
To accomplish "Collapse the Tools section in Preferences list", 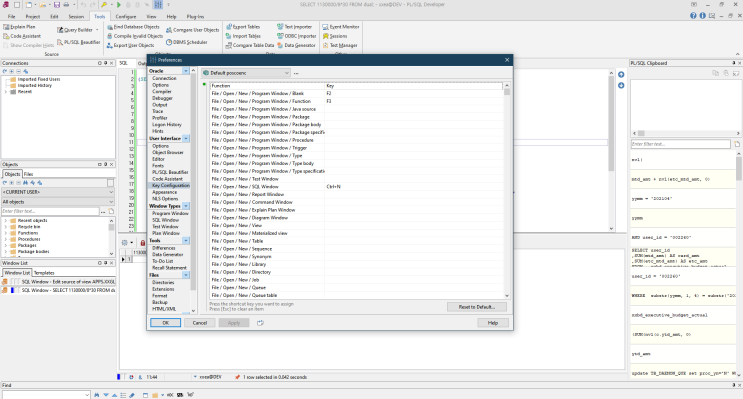I will click(x=186, y=241).
